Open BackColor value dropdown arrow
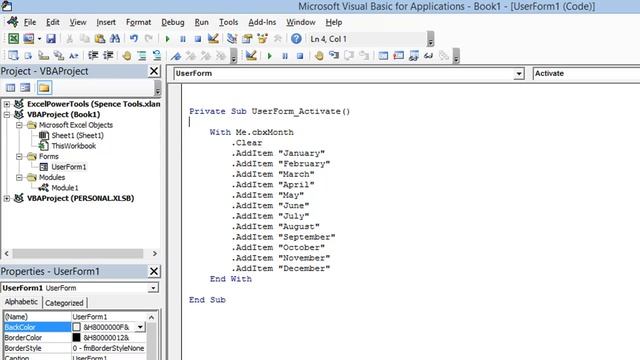 point(140,327)
